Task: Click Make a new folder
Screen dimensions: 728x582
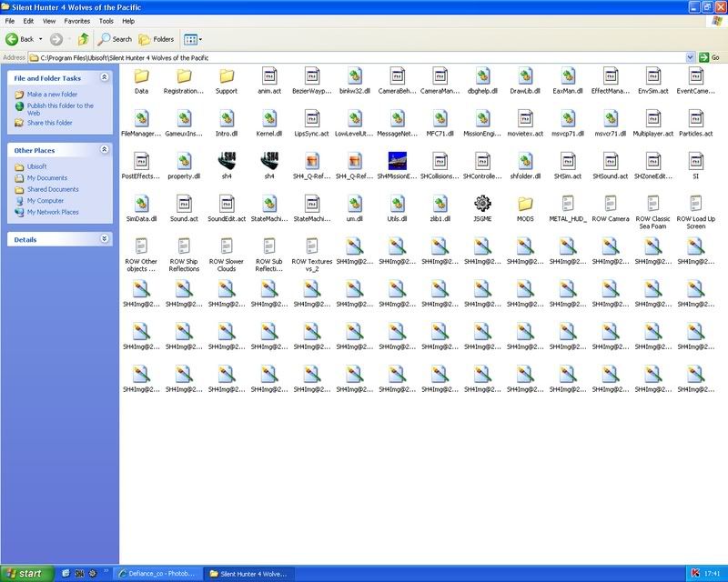Action: coord(52,95)
